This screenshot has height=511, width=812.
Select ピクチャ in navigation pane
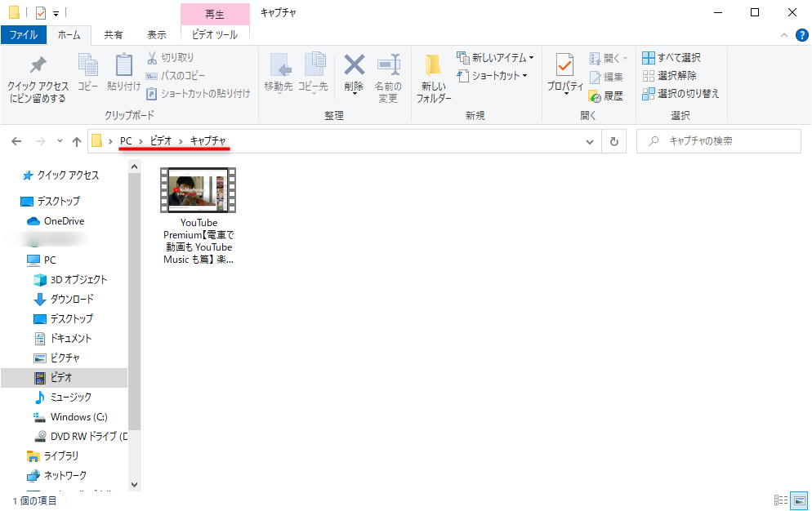(x=57, y=358)
